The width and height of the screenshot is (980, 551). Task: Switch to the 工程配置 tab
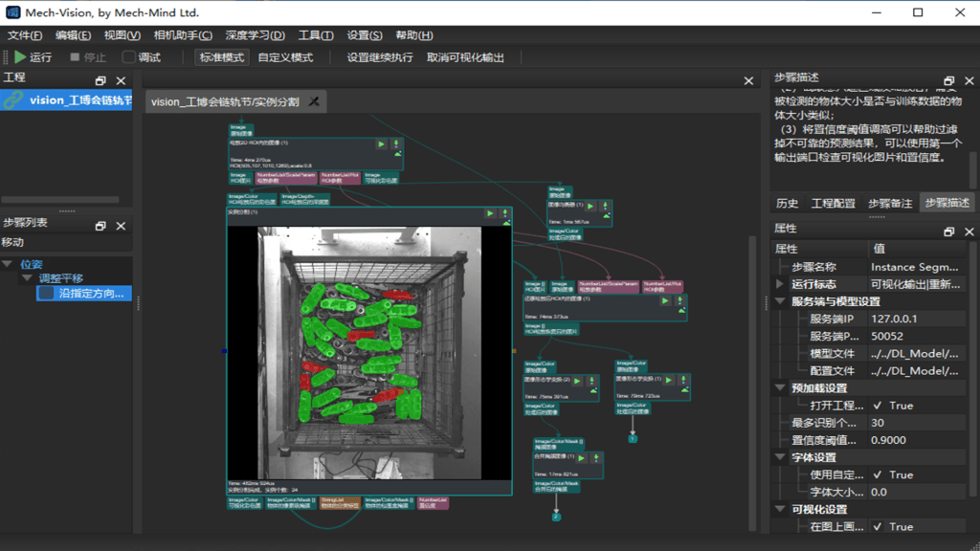(833, 203)
